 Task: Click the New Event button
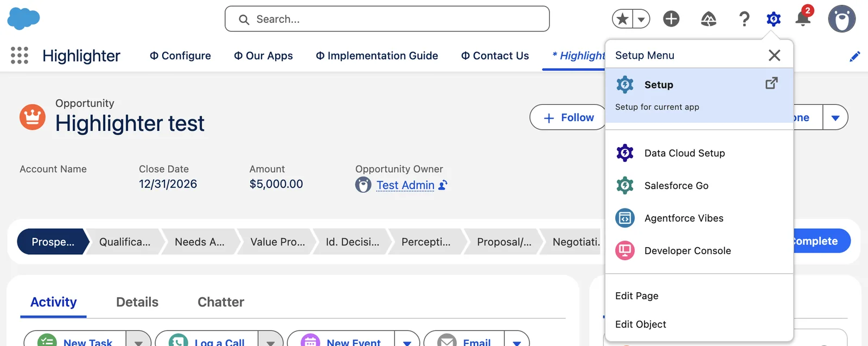(341, 339)
